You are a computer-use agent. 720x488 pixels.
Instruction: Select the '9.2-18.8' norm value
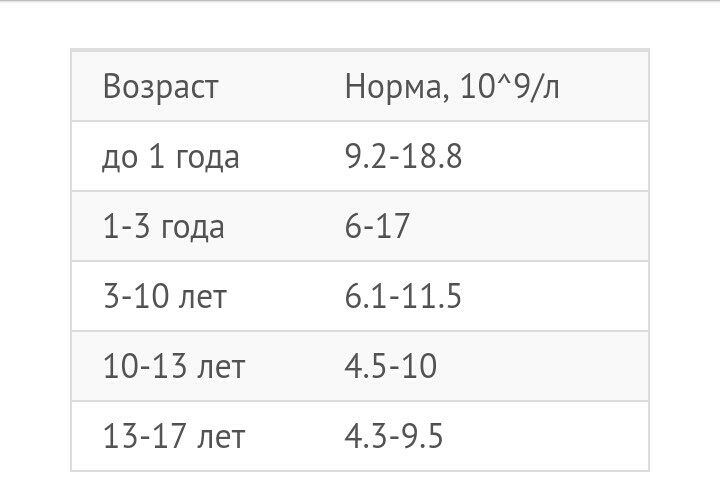(x=403, y=157)
